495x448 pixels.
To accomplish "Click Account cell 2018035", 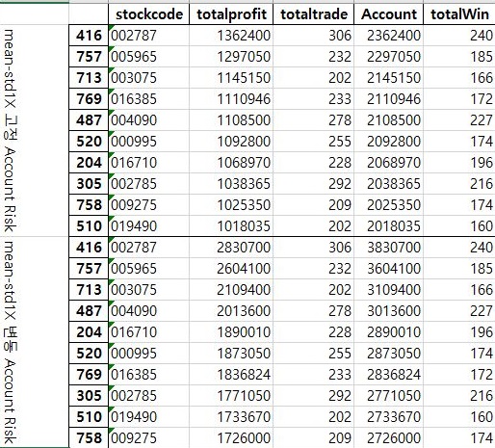I will [389, 226].
